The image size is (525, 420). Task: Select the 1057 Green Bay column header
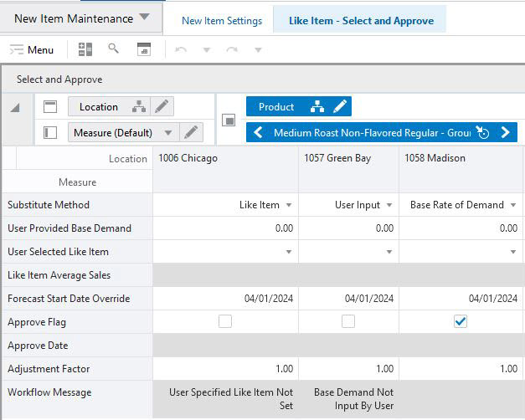(x=348, y=169)
